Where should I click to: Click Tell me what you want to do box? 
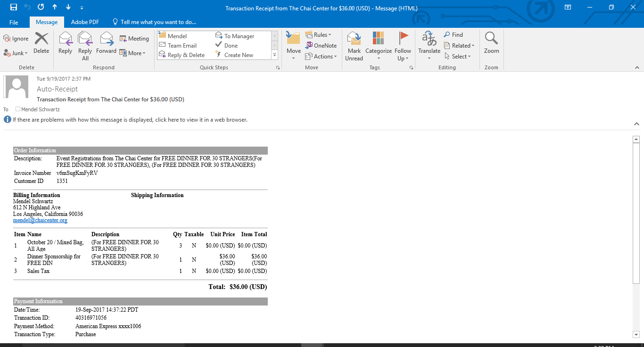pos(154,22)
